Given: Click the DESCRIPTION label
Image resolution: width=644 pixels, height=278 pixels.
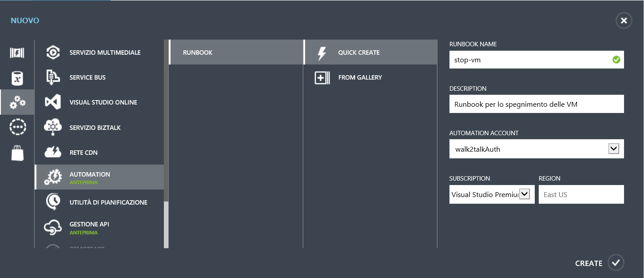Looking at the screenshot, I should [468, 89].
